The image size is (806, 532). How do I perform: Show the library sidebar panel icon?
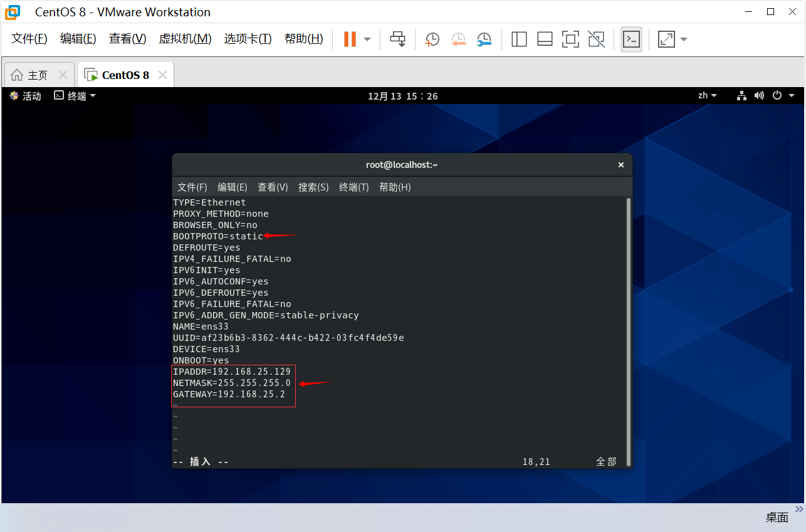pyautogui.click(x=519, y=39)
